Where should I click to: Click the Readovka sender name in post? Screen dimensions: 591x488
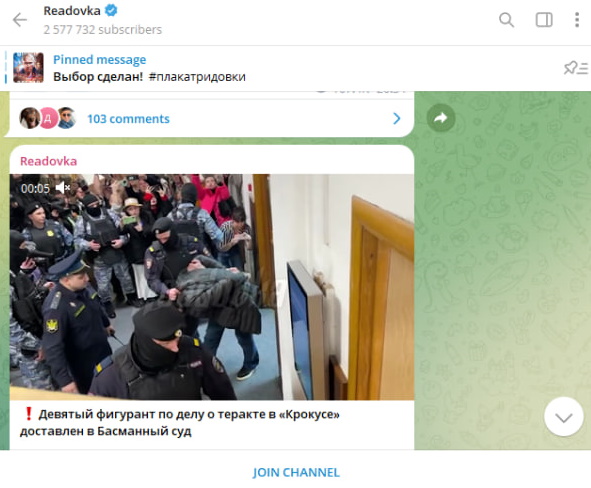click(48, 161)
